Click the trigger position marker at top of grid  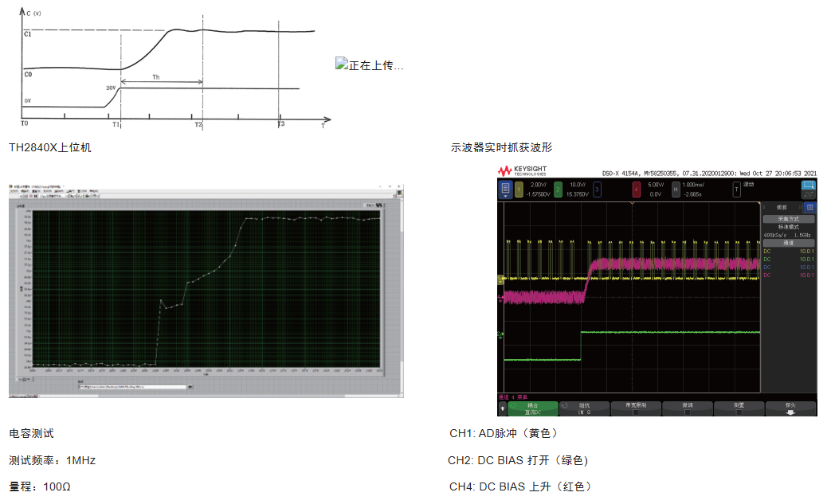[632, 203]
